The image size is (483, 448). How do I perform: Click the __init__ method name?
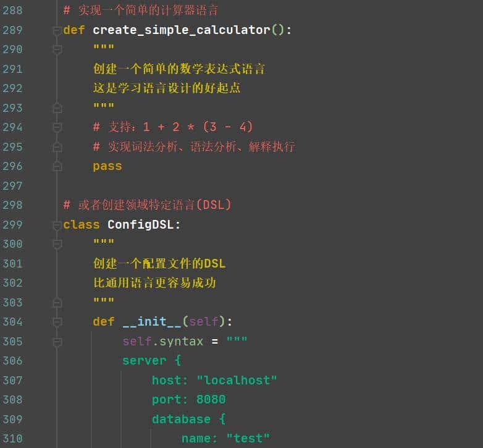coord(152,322)
